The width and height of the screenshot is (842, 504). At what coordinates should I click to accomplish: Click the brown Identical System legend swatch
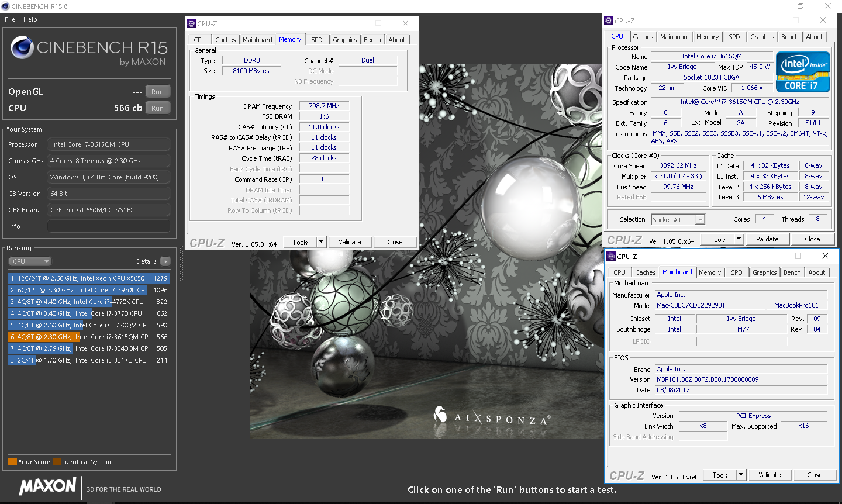(x=57, y=462)
